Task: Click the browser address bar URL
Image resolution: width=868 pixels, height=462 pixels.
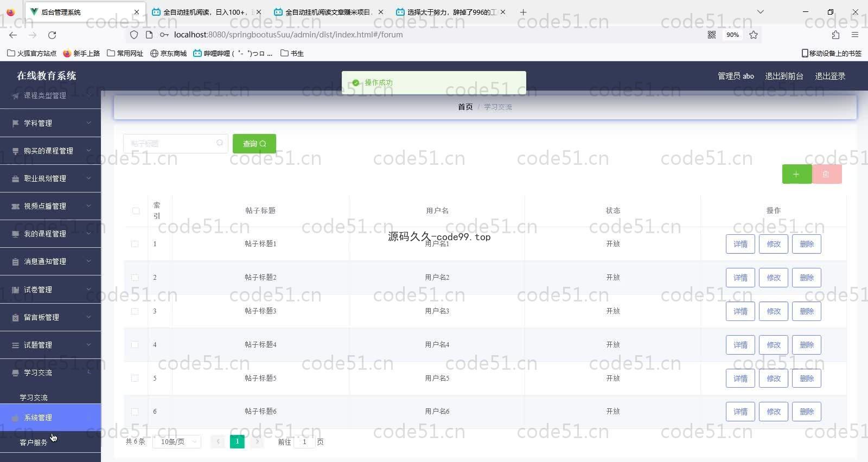Action: pyautogui.click(x=288, y=35)
